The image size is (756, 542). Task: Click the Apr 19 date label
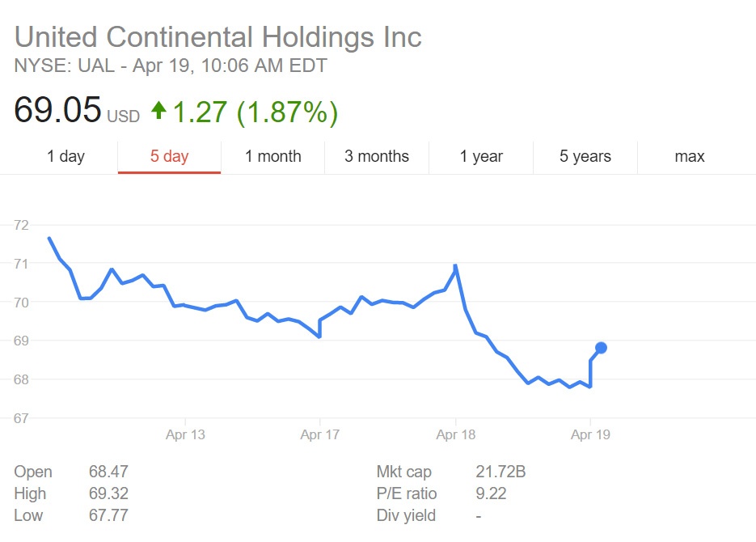590,435
